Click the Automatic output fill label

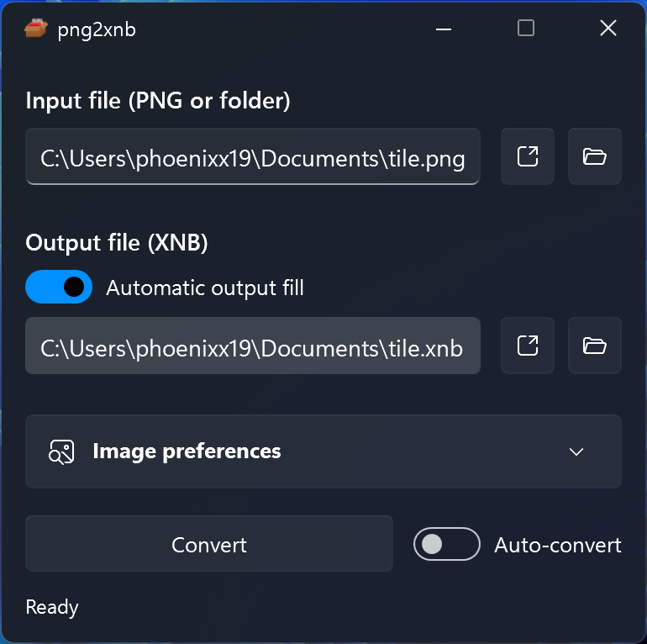tap(205, 288)
